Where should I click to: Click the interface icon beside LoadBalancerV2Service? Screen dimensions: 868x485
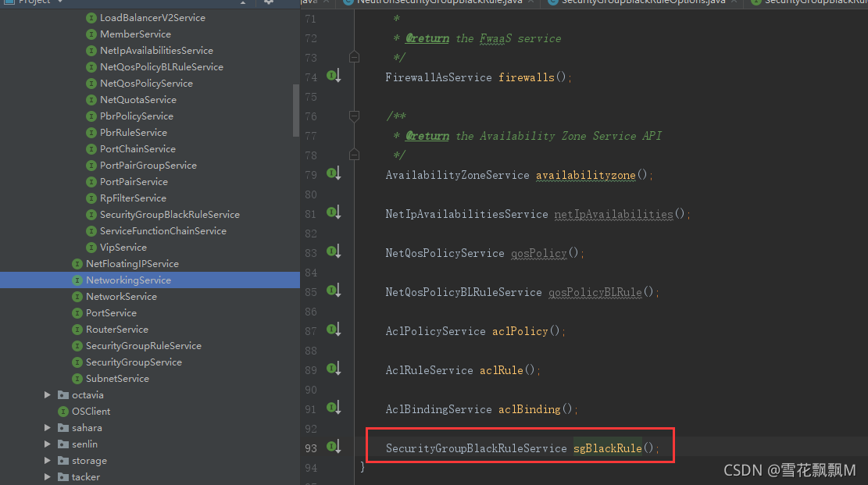(x=91, y=18)
